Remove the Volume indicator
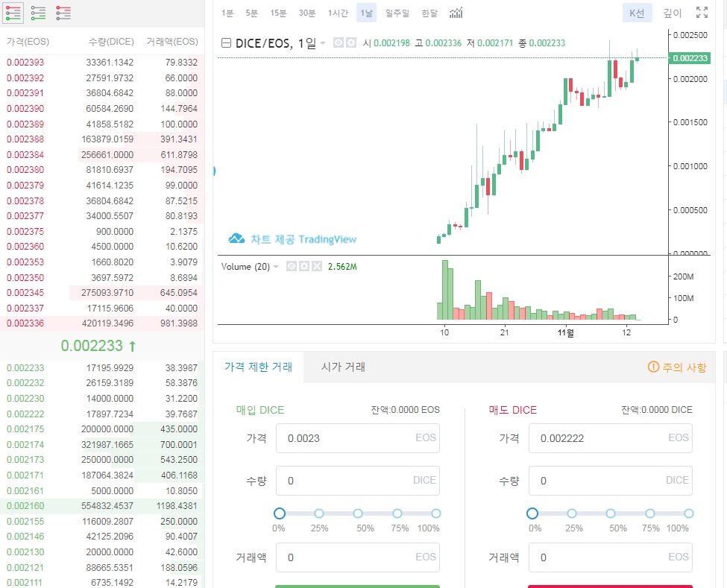 [x=317, y=267]
